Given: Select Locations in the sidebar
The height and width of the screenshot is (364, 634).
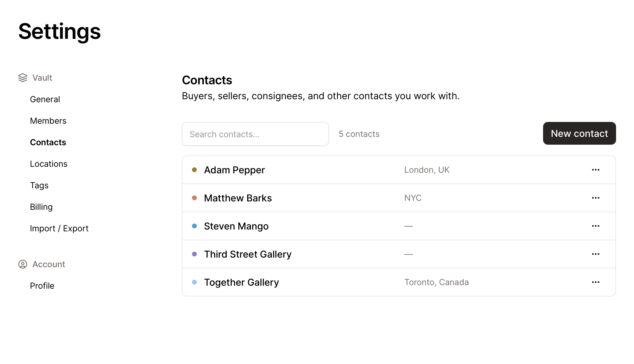Looking at the screenshot, I should 49,164.
